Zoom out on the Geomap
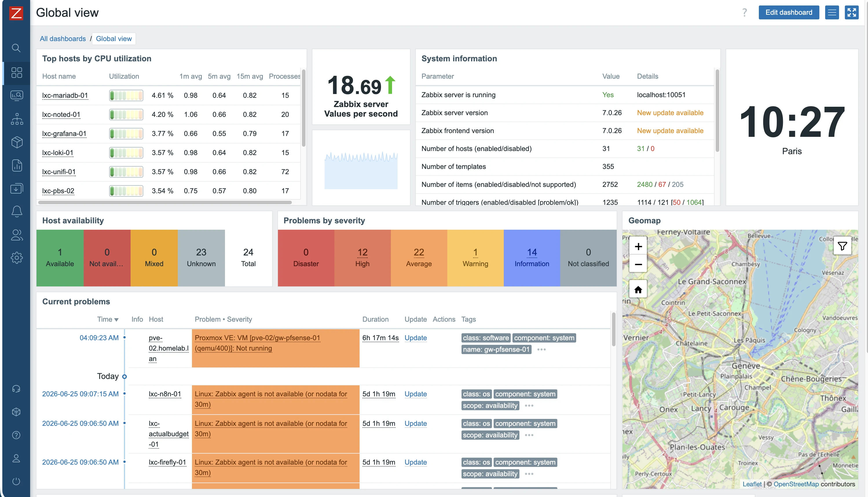The height and width of the screenshot is (497, 868). pos(638,264)
